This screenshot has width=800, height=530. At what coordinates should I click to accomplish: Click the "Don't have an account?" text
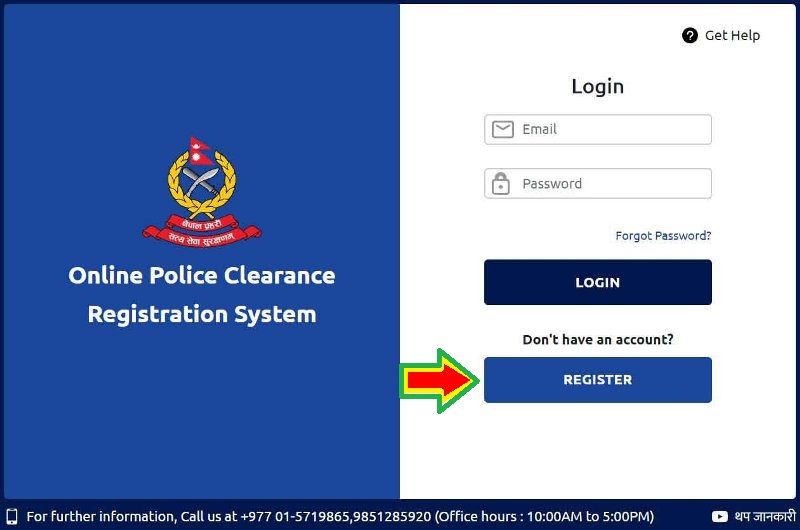pos(597,340)
